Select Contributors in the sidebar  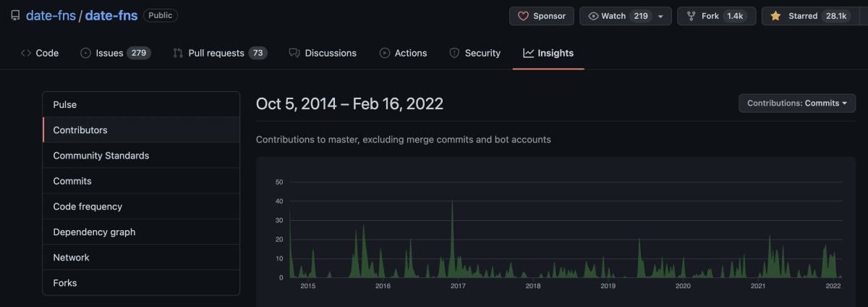pos(141,130)
